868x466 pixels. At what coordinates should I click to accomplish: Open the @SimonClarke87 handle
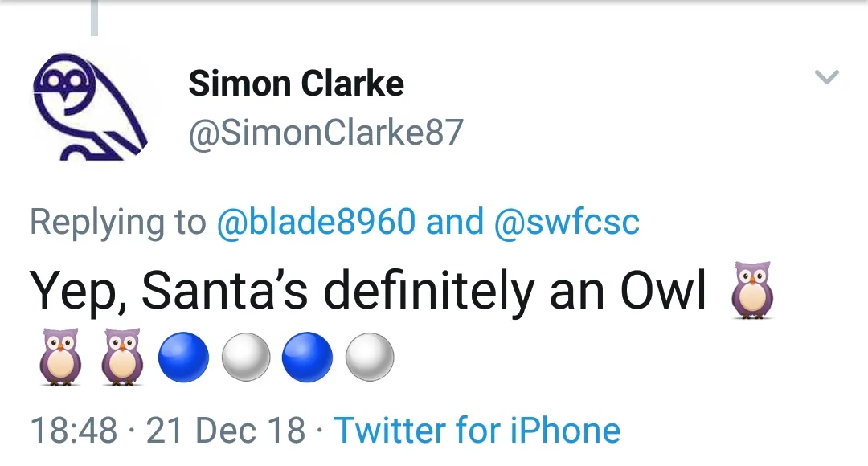pos(325,133)
